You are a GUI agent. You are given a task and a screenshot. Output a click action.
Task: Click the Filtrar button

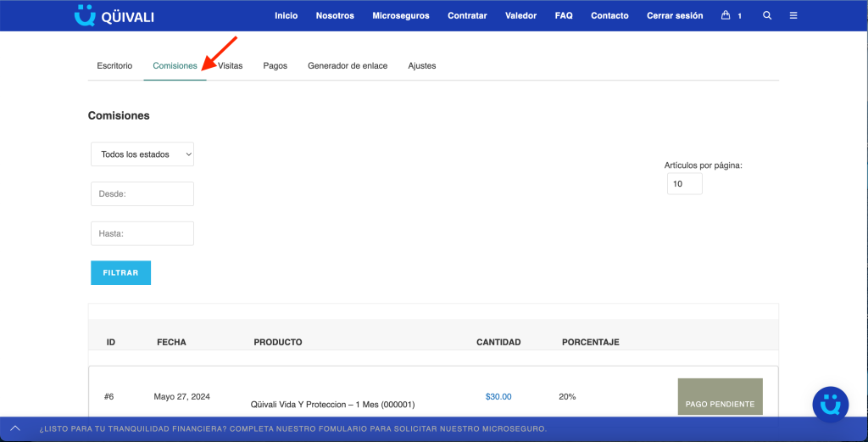(120, 273)
